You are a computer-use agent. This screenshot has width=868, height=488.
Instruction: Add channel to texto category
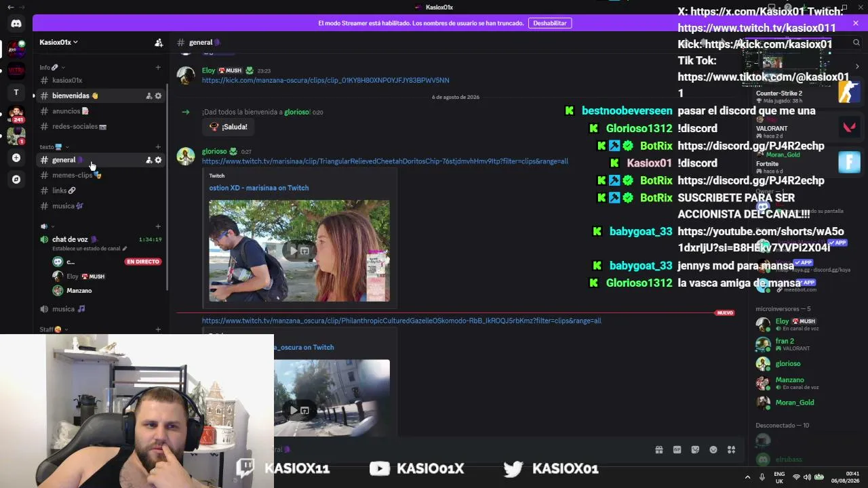(158, 146)
